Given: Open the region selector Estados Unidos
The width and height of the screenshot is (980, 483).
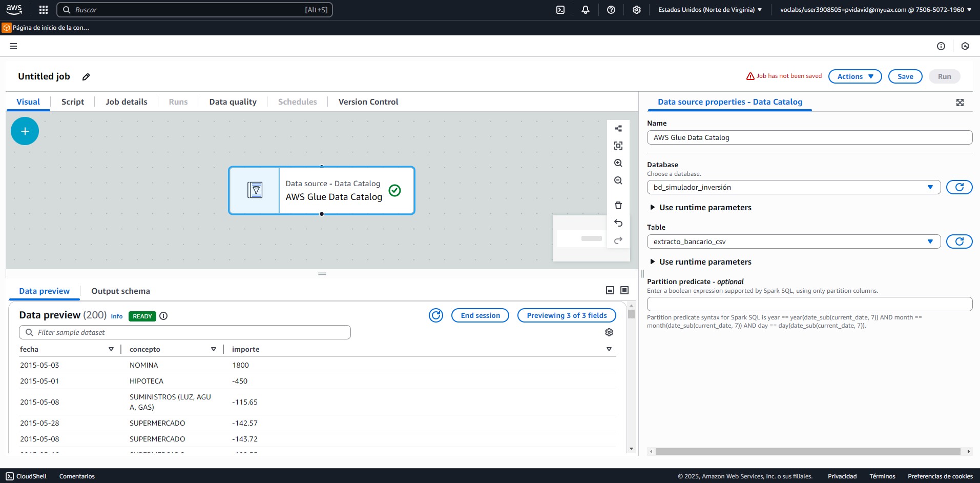Looking at the screenshot, I should coord(710,10).
